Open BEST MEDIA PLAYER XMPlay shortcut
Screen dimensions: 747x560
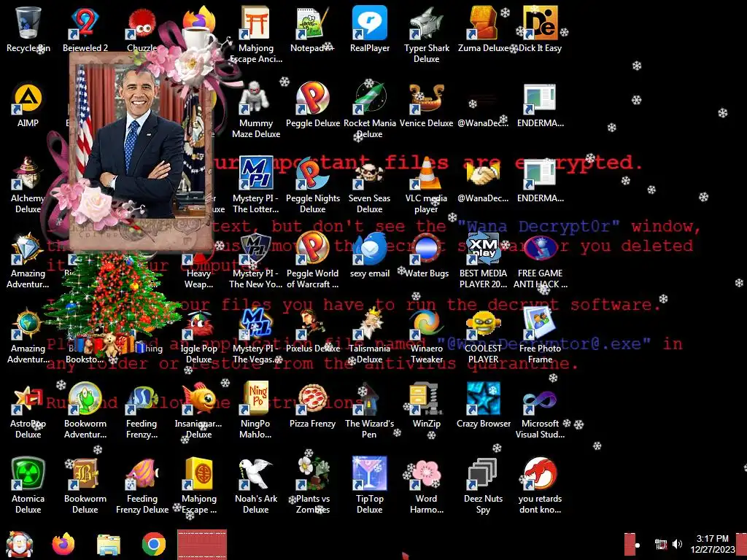click(483, 260)
